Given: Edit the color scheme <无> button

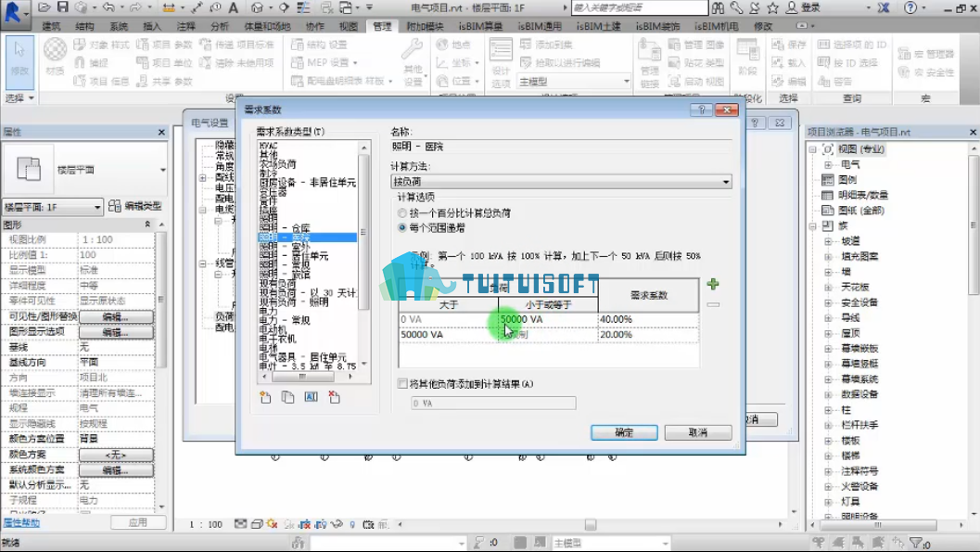Looking at the screenshot, I should point(116,455).
